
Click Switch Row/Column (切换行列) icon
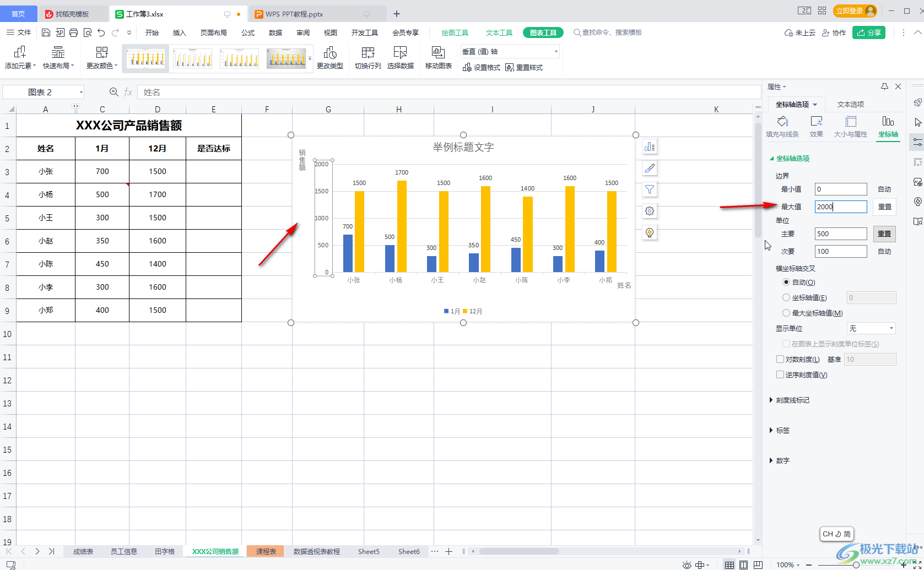point(368,57)
